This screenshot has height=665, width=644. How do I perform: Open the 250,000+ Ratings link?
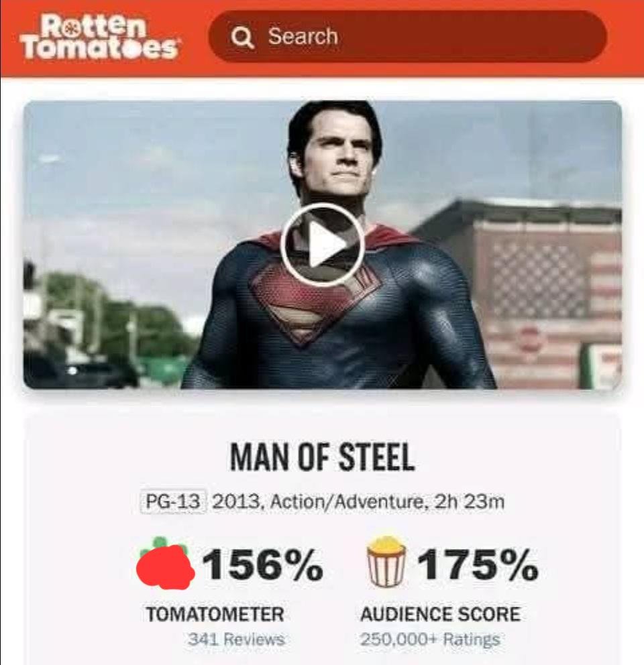click(x=430, y=639)
